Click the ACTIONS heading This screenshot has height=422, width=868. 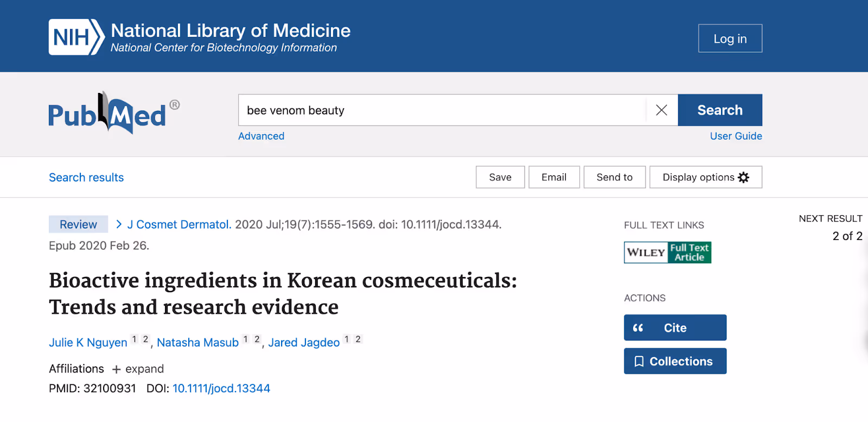(x=644, y=298)
